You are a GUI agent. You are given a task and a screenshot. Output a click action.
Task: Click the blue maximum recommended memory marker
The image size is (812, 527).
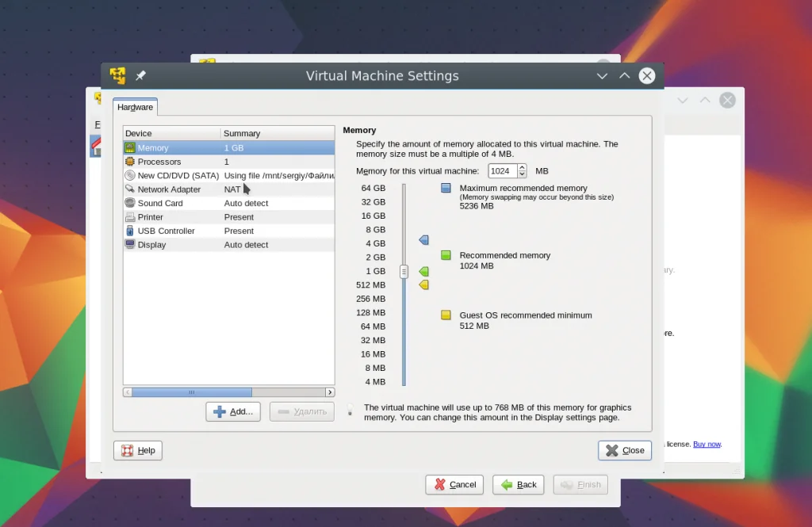(x=423, y=239)
